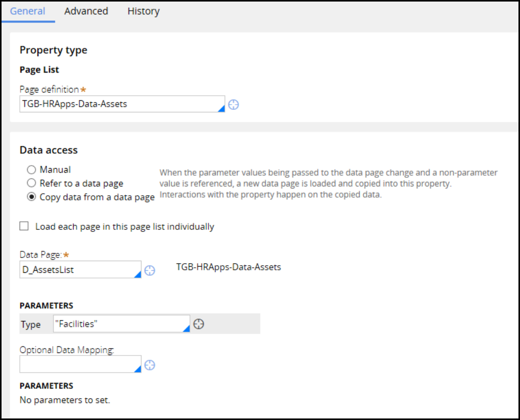
Task: Click crosshair icon beside Type parameter
Action: pyautogui.click(x=199, y=324)
